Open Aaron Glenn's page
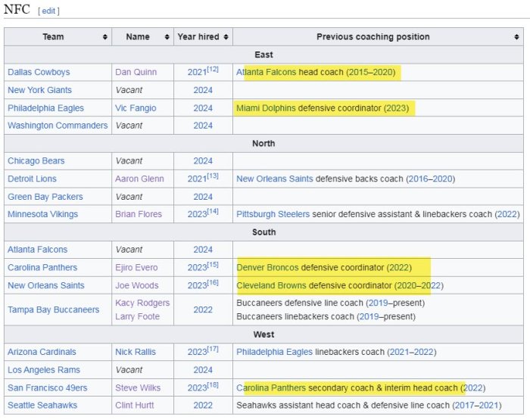Viewport: 530px width, 420px height. pyautogui.click(x=139, y=179)
